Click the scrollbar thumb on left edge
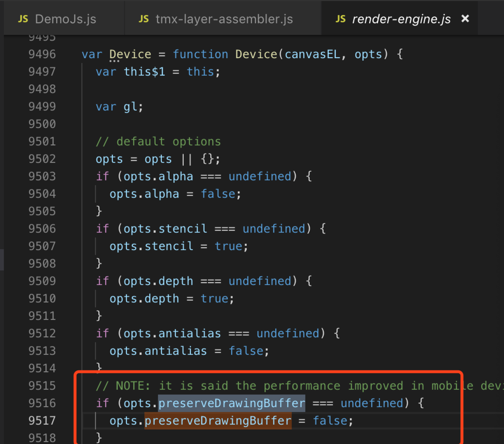504x444 pixels. click(2, 260)
